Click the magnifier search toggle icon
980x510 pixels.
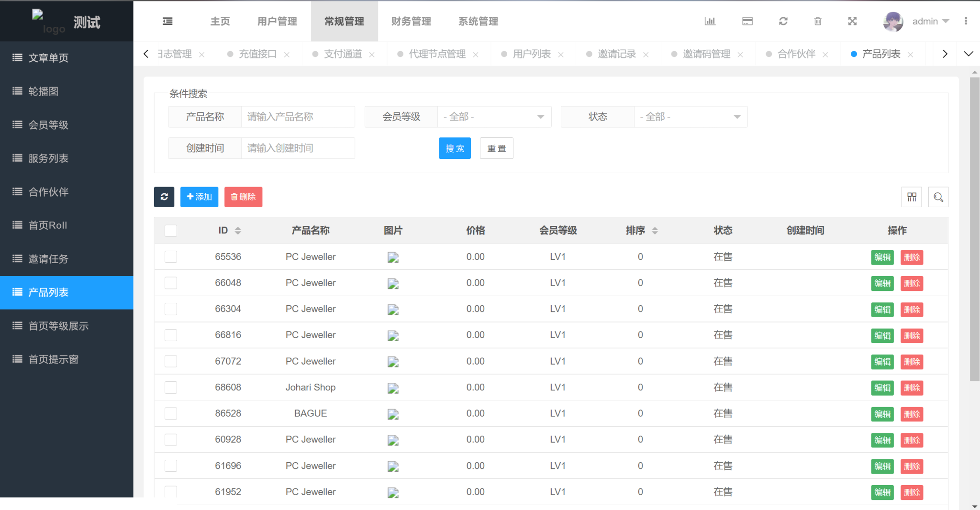[938, 197]
